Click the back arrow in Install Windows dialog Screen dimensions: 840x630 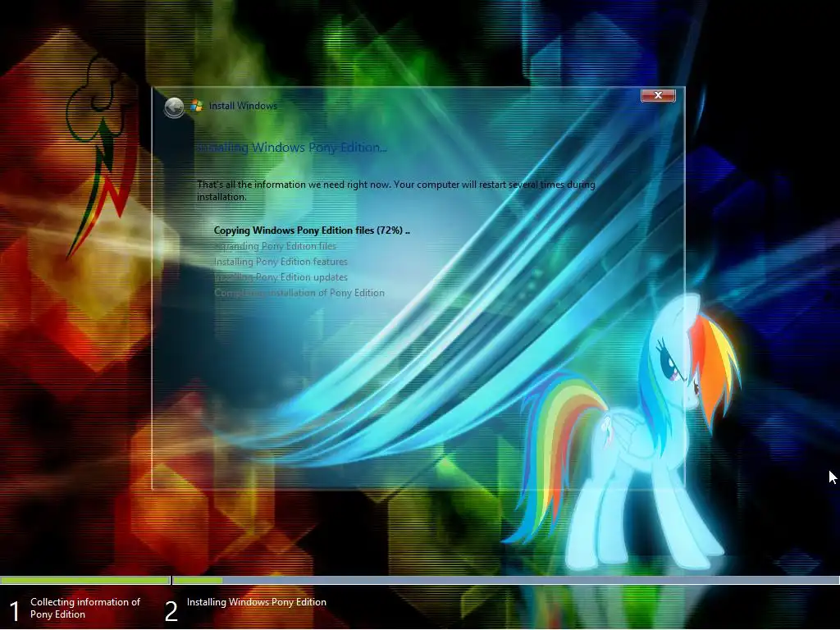[174, 107]
